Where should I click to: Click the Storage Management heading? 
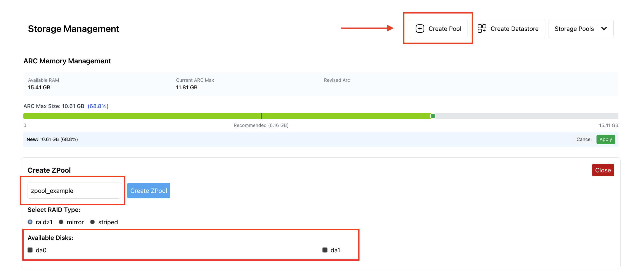pyautogui.click(x=73, y=29)
